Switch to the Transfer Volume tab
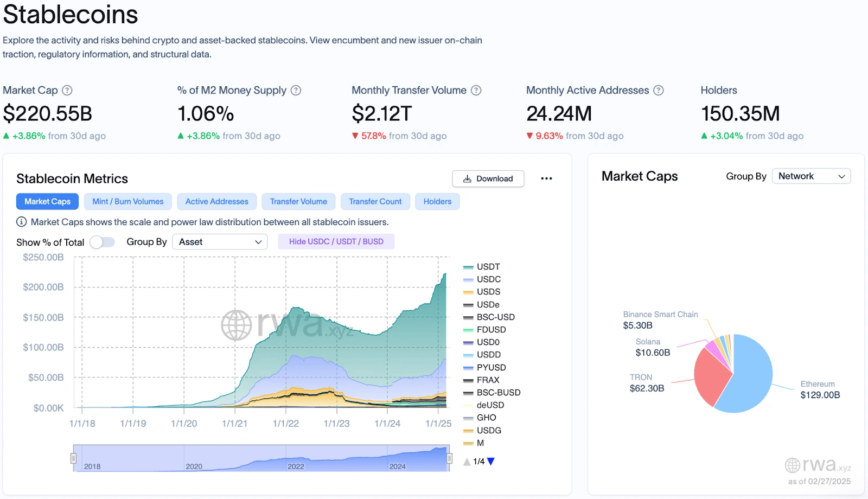 298,201
